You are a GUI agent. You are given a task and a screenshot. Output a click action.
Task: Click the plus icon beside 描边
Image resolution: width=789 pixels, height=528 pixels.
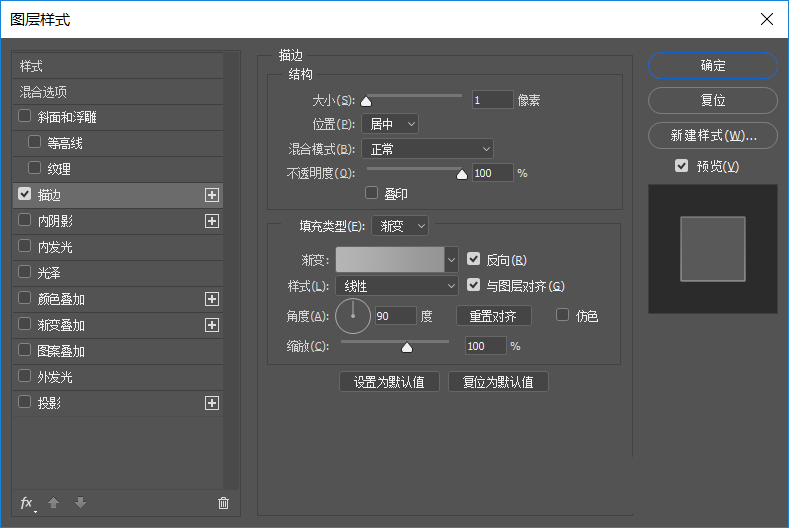(212, 195)
